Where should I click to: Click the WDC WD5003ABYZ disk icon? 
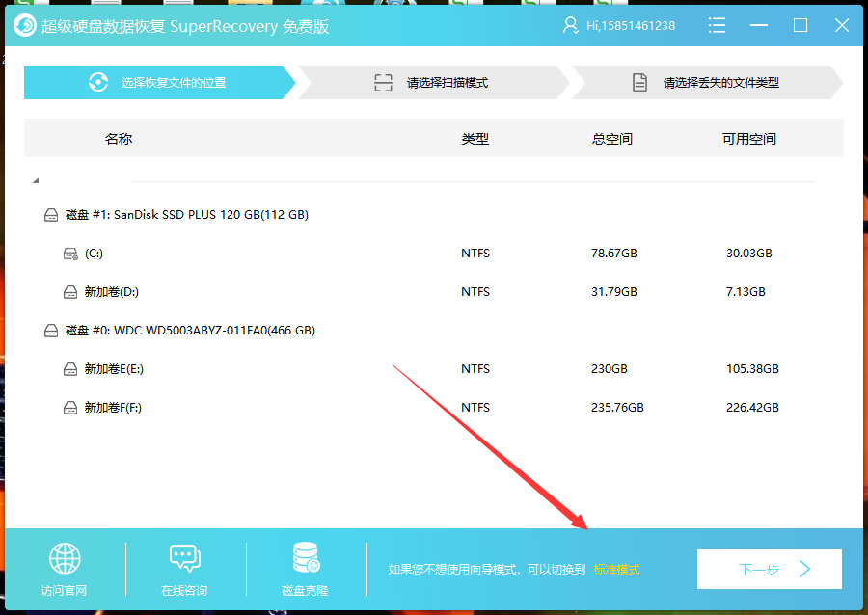click(x=51, y=331)
